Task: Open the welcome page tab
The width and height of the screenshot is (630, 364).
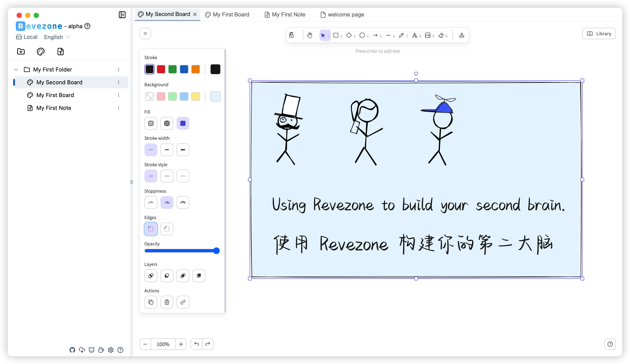Action: coord(342,15)
